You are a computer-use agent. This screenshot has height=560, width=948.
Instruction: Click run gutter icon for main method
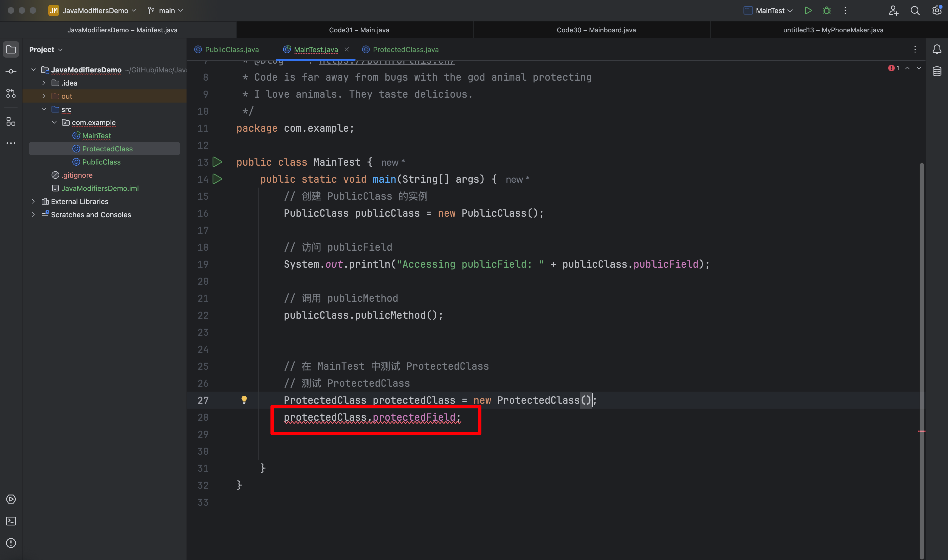coord(217,179)
